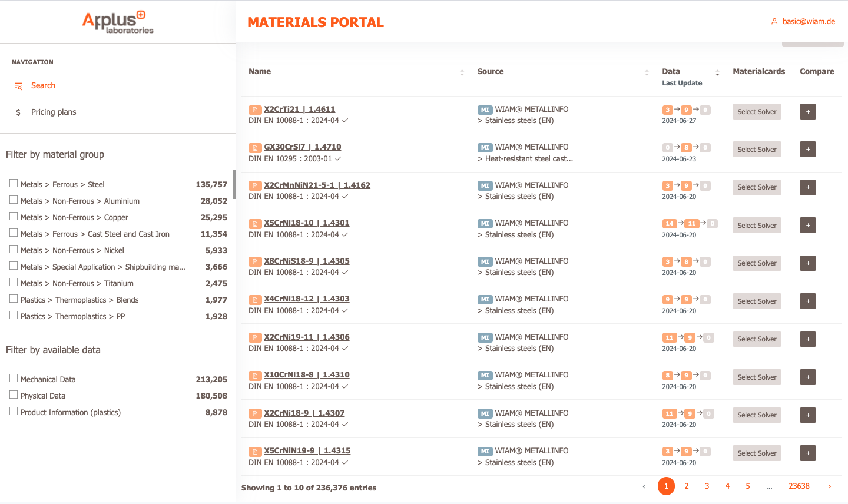Viewport: 848px width, 504px height.
Task: Click the MI source badge for X8CrNiS18-9
Action: 485,261
